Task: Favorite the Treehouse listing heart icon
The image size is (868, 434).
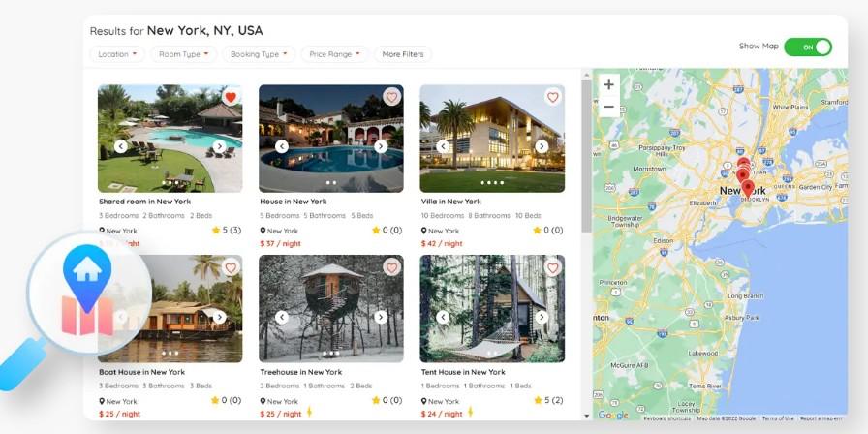Action: pyautogui.click(x=392, y=267)
